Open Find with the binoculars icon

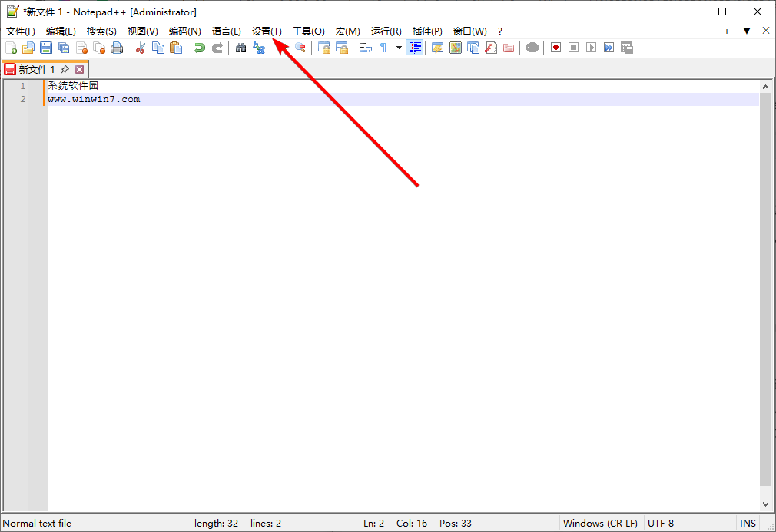241,48
